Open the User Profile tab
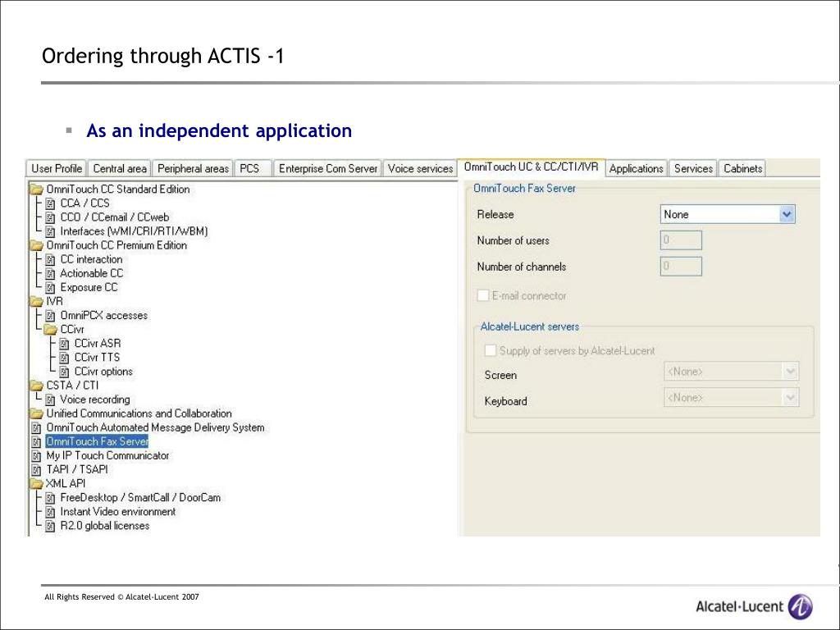Image resolution: width=840 pixels, height=630 pixels. (57, 168)
